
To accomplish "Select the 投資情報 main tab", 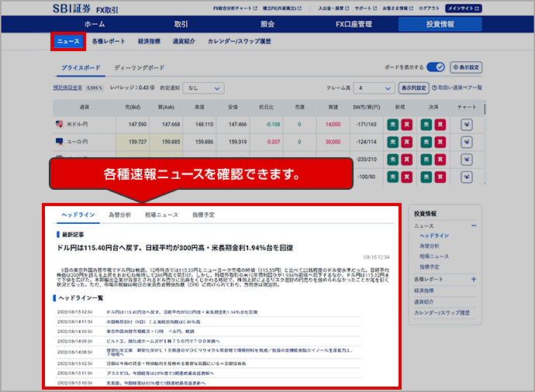I will pos(440,24).
